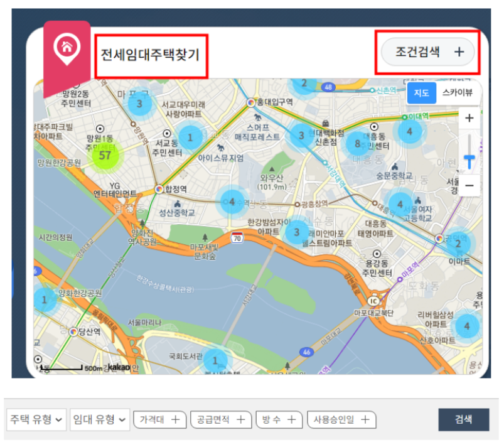Click the 와우산 mountain label
Image resolution: width=504 pixels, height=447 pixels.
pyautogui.click(x=272, y=181)
